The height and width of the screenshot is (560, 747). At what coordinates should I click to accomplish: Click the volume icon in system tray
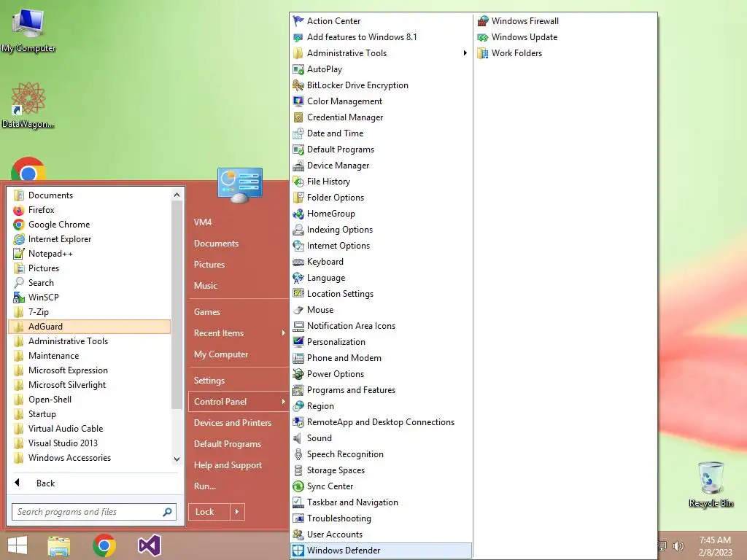tap(678, 546)
